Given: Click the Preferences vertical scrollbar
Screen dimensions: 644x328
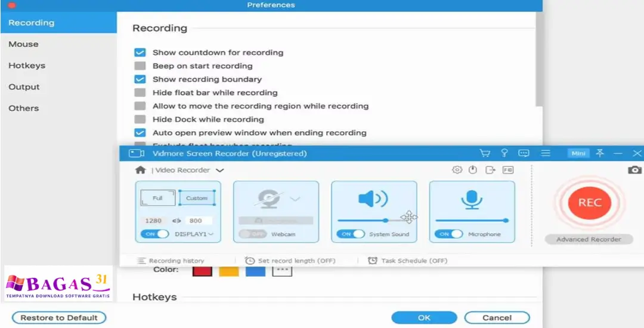Looking at the screenshot, I should pyautogui.click(x=539, y=60).
